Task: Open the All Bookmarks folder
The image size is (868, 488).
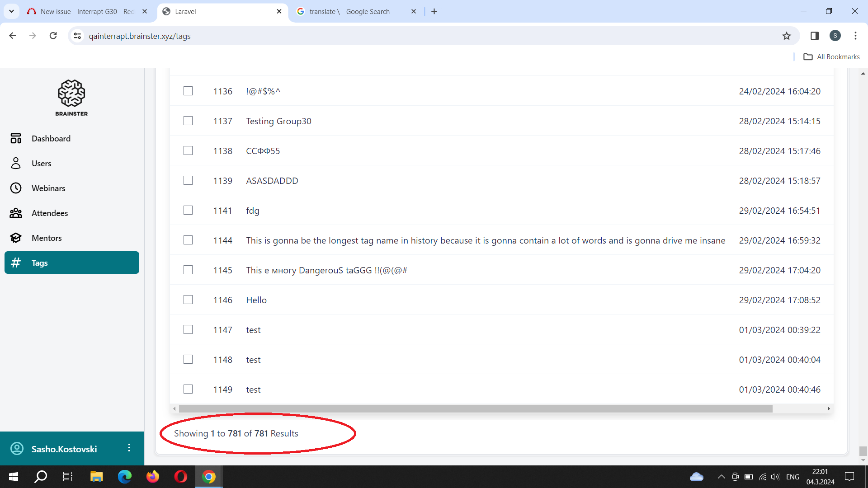Action: 832,57
